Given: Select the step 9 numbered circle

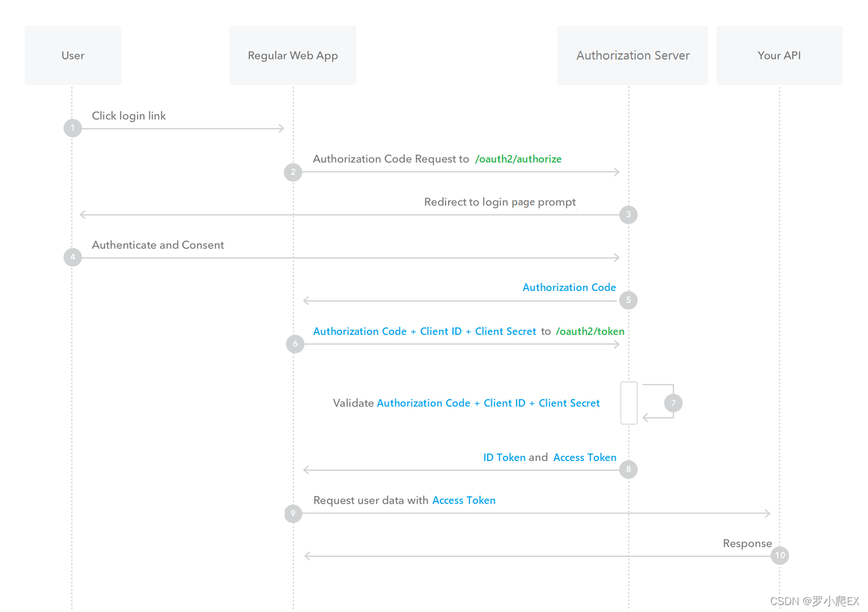Looking at the screenshot, I should click(293, 513).
